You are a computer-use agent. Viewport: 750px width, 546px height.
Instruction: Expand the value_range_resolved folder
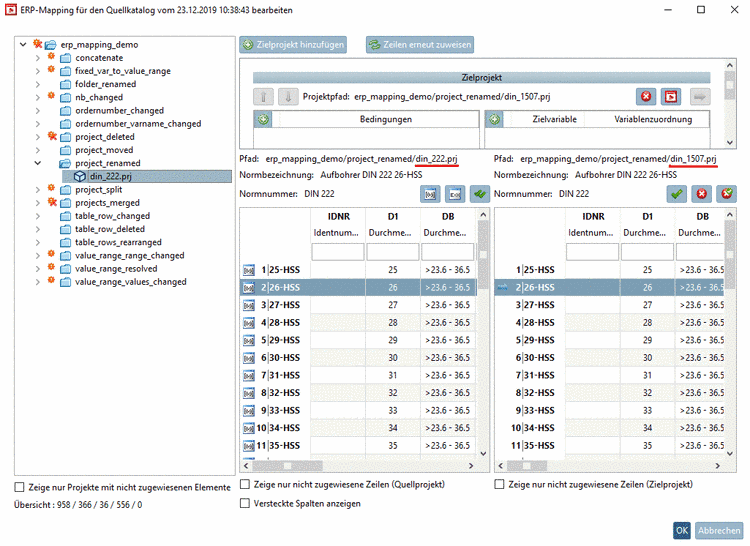pyautogui.click(x=37, y=269)
